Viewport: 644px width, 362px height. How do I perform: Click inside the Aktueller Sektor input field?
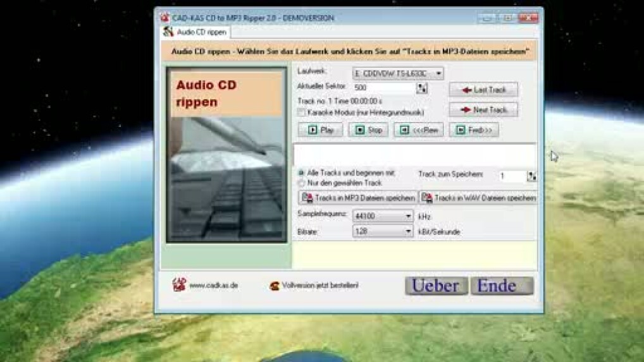pyautogui.click(x=383, y=88)
